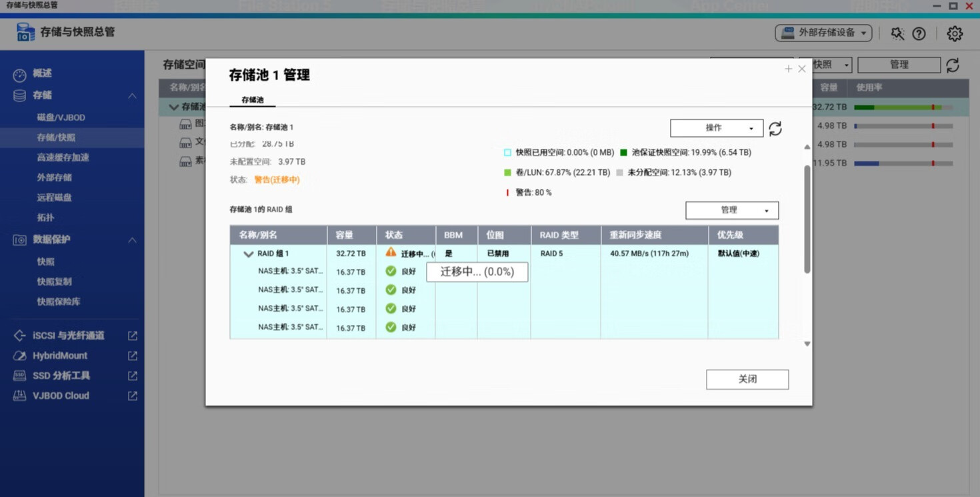Select the 存储池 tab
Viewport: 980px width, 497px height.
click(x=252, y=100)
